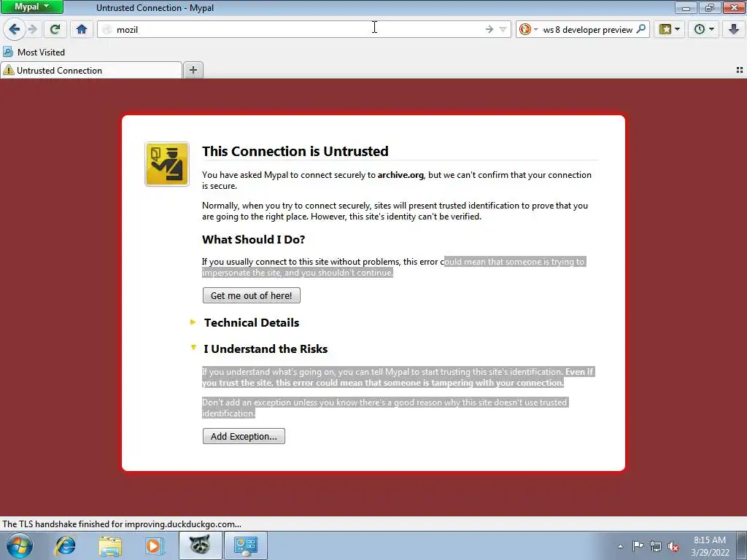Open the home page
The width and height of the screenshot is (747, 560).
pos(82,29)
